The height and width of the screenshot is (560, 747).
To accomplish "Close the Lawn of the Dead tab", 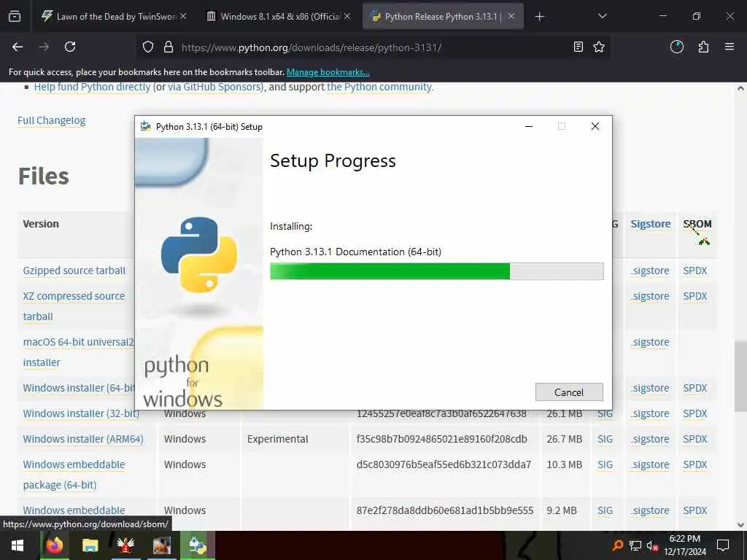I will point(183,17).
